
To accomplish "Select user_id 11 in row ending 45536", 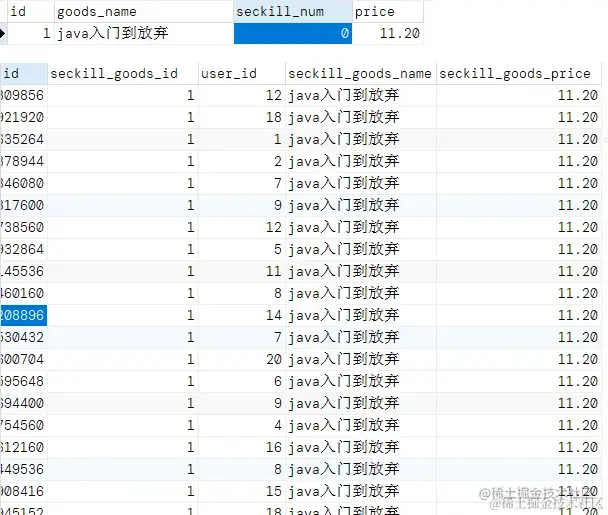I will (x=242, y=271).
